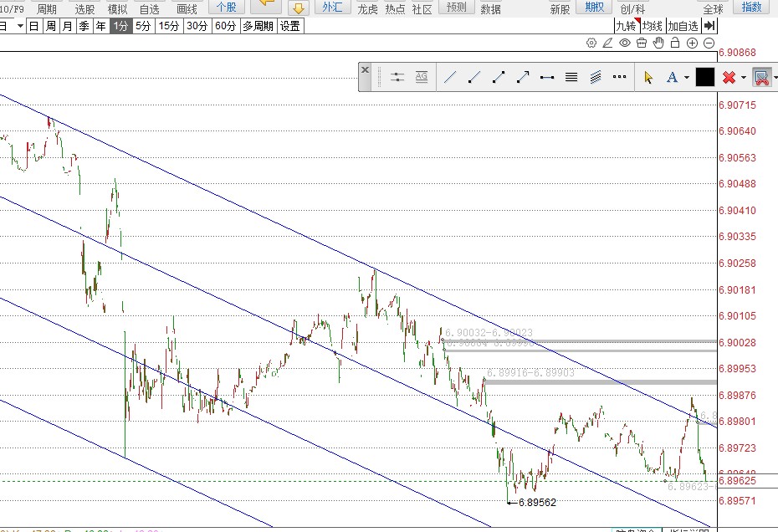Open the sliders adjustment tool

coord(397,77)
